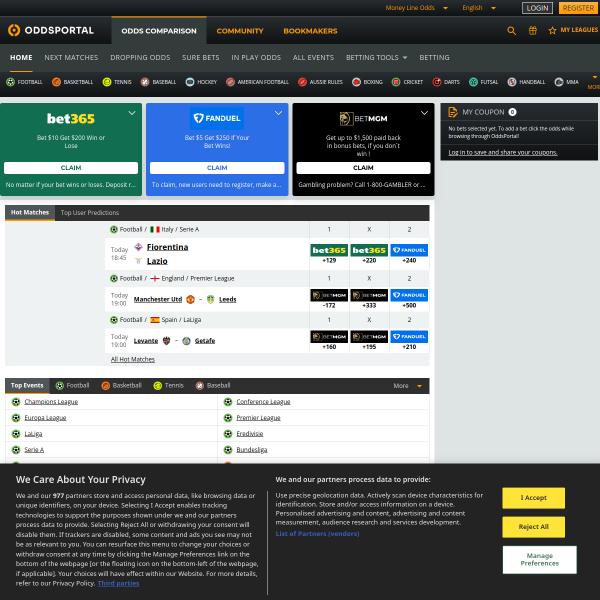Expand the BetMGM offer chevron
Screen dimensions: 600x600
pos(424,113)
